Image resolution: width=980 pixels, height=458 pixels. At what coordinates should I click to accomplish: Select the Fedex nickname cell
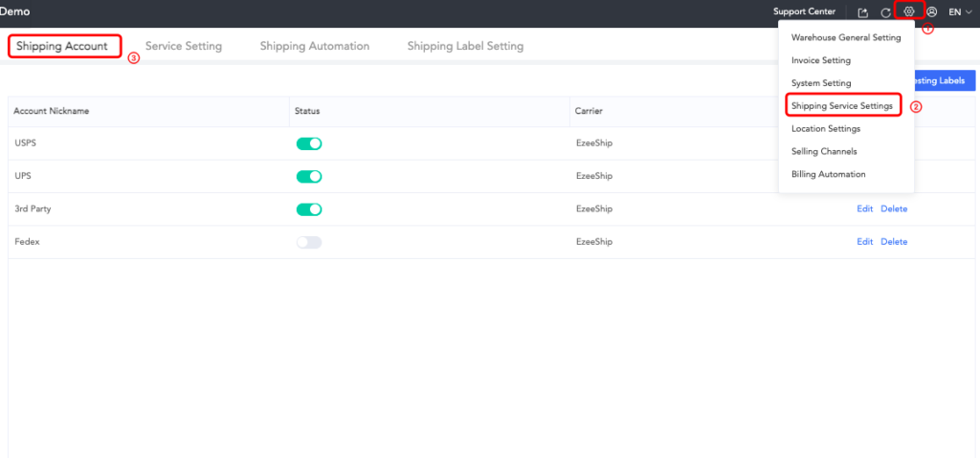tap(27, 242)
